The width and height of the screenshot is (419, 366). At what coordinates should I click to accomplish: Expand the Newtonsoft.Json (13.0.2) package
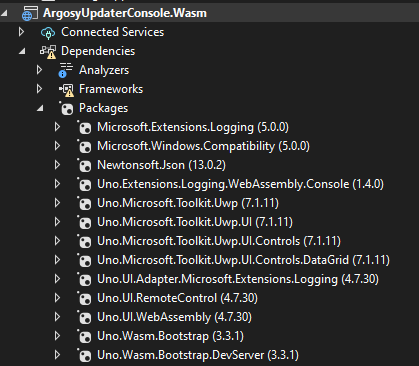57,165
